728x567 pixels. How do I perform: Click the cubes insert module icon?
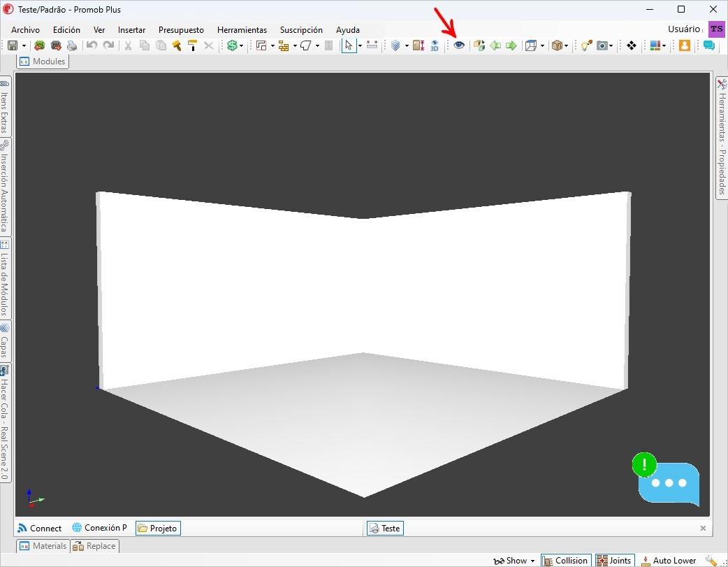click(479, 45)
